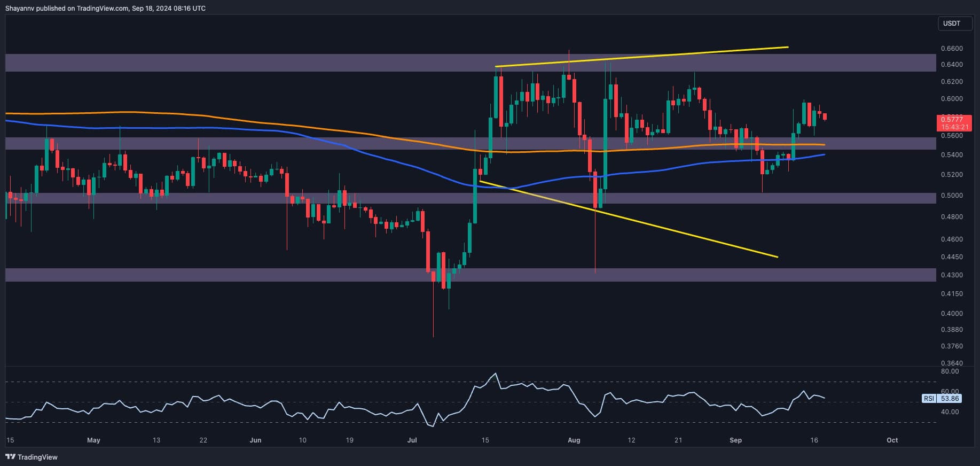Viewport: 980px width, 466px height.
Task: Click the 0.6600 price axis label
Action: 952,49
